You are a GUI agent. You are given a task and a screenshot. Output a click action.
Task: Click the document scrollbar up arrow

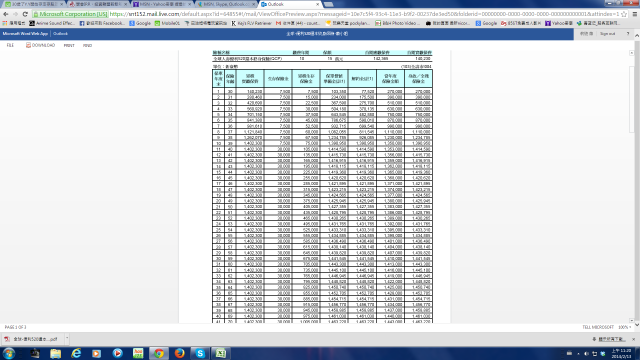[x=632, y=53]
